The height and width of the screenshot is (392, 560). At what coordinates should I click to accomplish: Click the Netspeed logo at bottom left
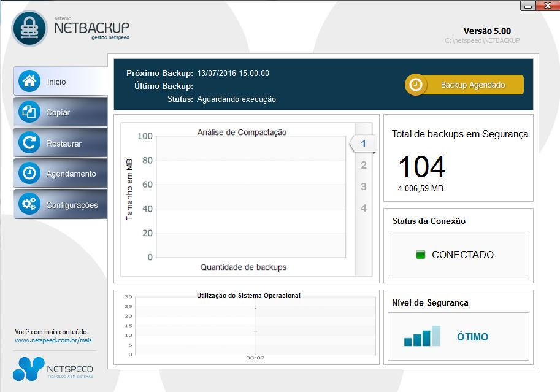(53, 369)
